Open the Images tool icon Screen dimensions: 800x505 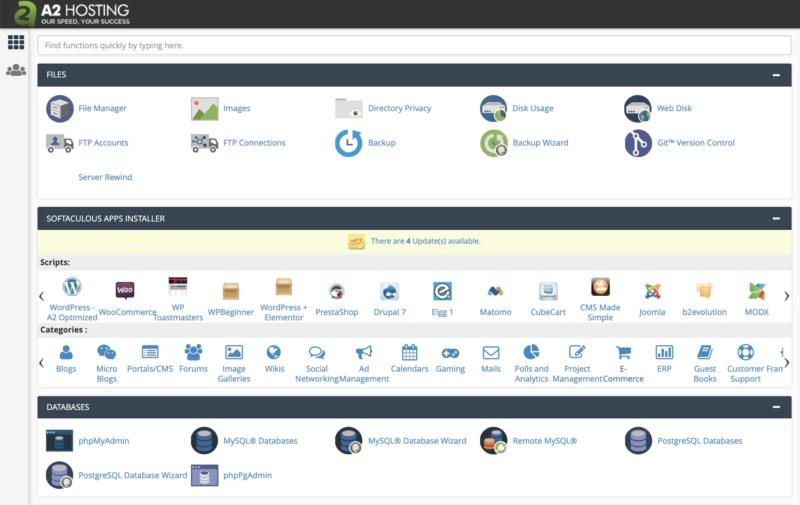click(x=205, y=109)
